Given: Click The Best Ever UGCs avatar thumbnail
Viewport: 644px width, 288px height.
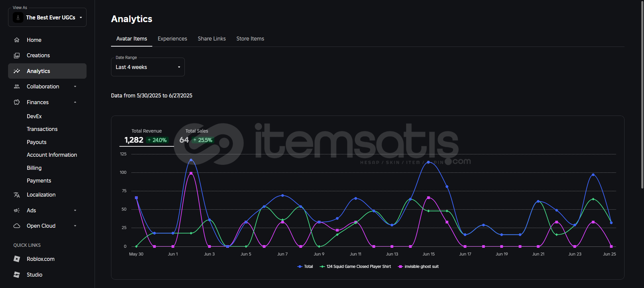Looking at the screenshot, I should (18, 17).
